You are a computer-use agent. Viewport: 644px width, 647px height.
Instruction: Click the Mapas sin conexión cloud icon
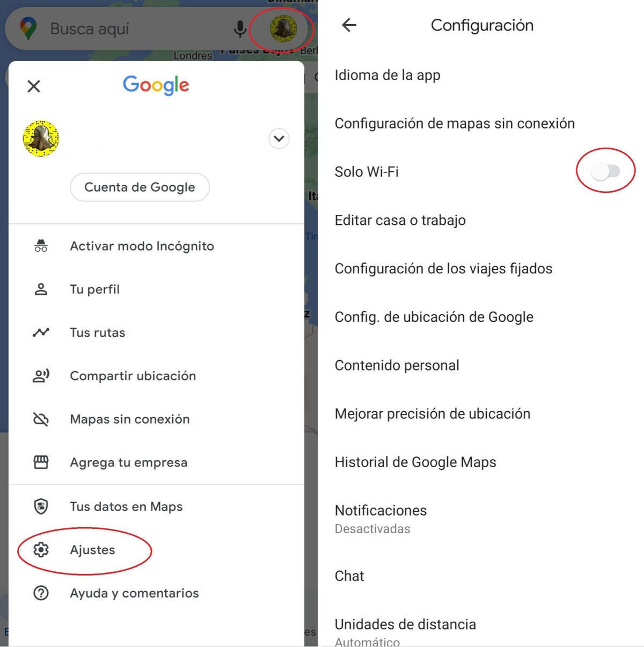point(41,419)
